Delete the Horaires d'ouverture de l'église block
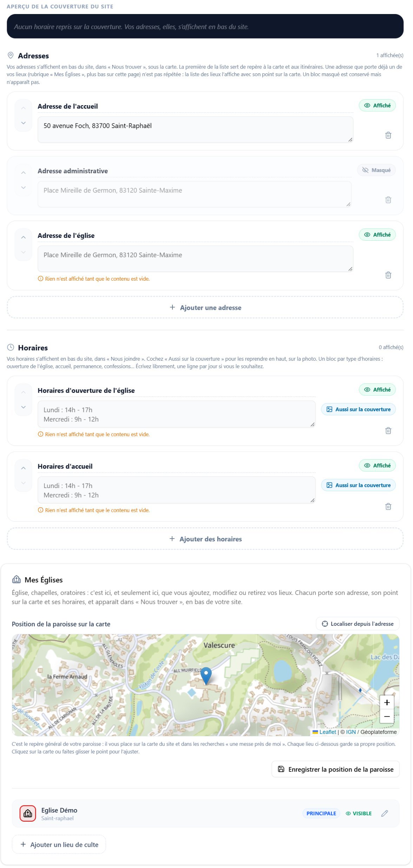Screen dimensions: 413x868 (x=389, y=431)
